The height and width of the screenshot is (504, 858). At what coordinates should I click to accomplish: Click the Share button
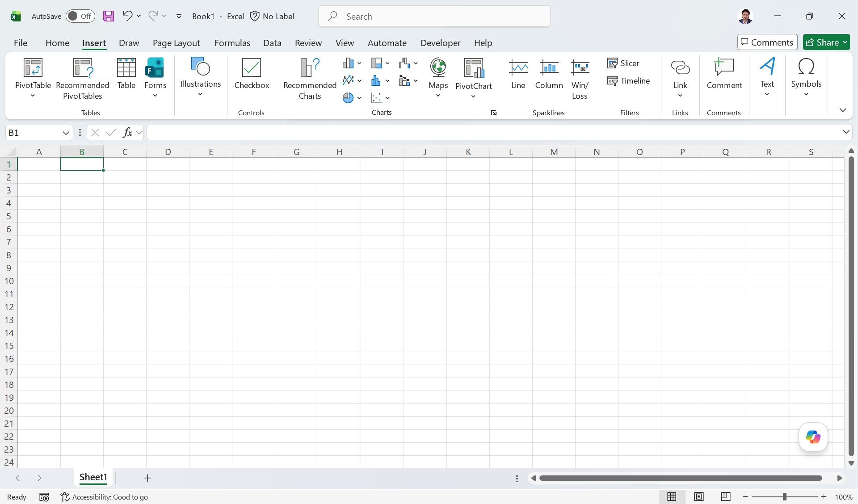coord(826,42)
